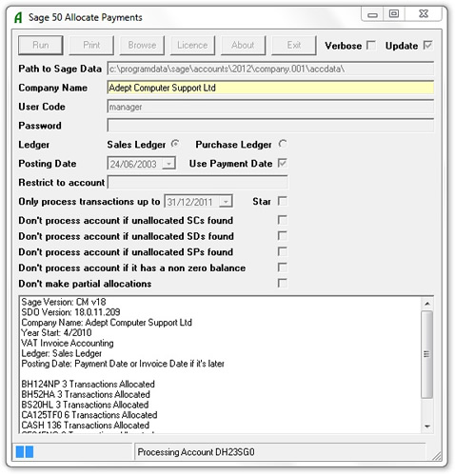The image size is (455, 476).
Task: Click 'Company Name: Adept Computer Support Ltd' log line
Action: (x=107, y=323)
